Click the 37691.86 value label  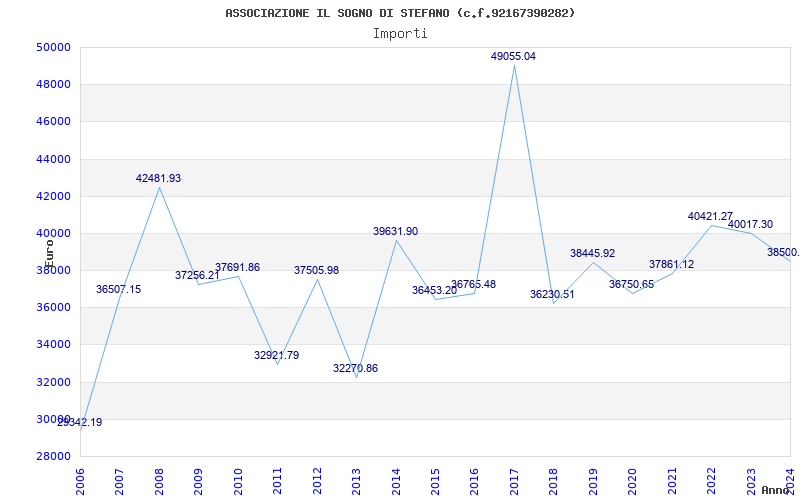tap(237, 267)
